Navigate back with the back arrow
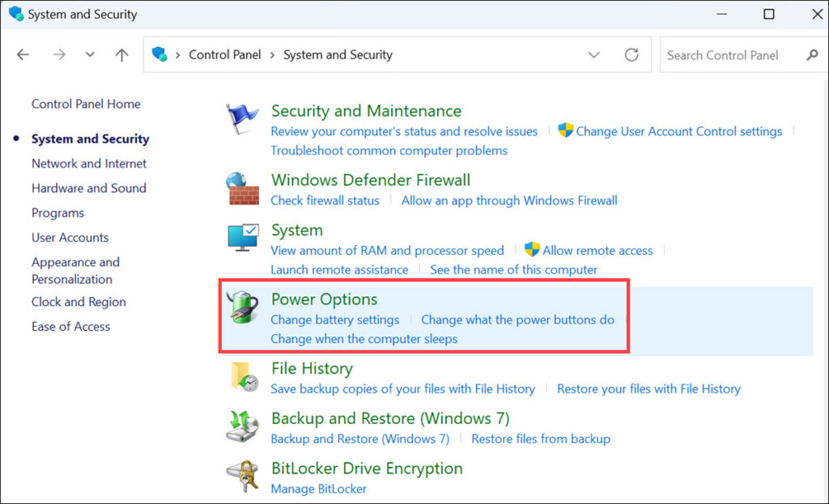 [23, 55]
